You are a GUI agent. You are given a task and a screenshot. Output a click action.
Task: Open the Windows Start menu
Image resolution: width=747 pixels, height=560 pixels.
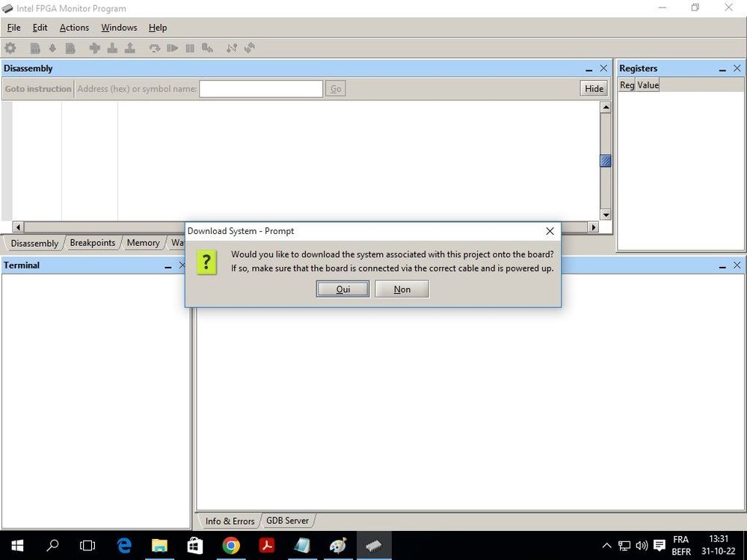click(x=17, y=545)
